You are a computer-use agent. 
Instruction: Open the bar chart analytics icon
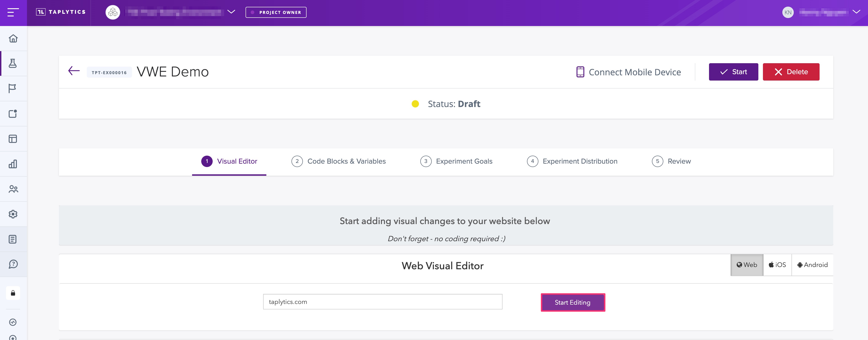pyautogui.click(x=13, y=164)
